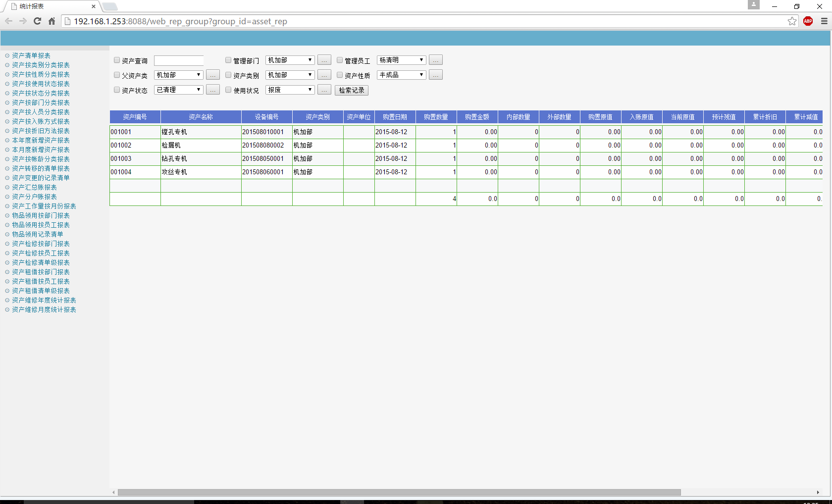Open the 使用状况 dropdown showing 报废

pyautogui.click(x=290, y=90)
